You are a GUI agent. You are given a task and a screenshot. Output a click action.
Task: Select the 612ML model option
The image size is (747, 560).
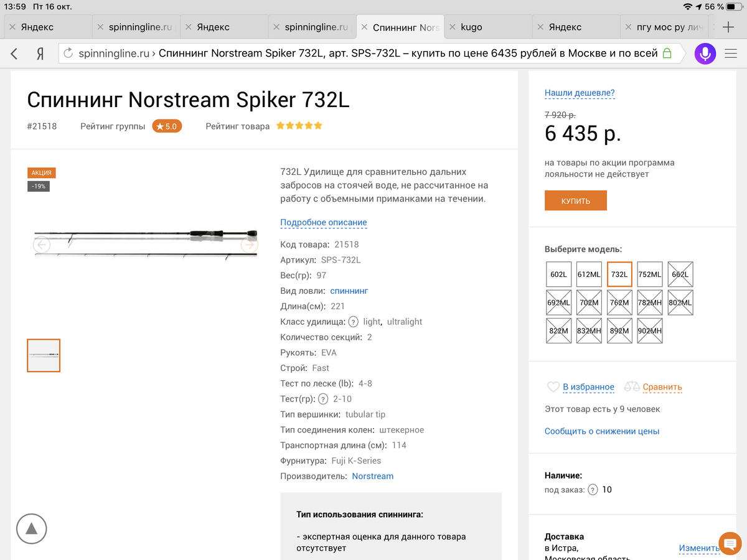589,274
